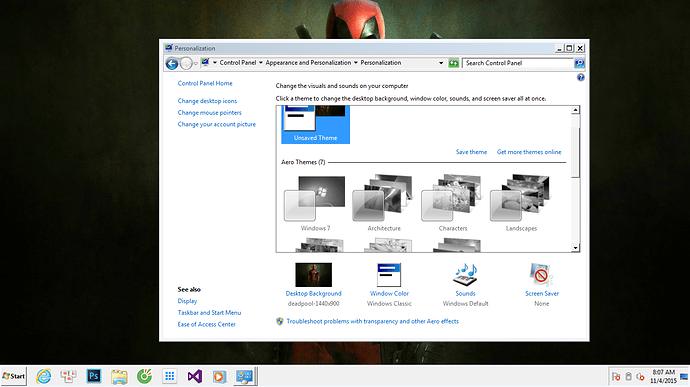Click Show desktop icon at taskbar end
The height and width of the screenshot is (387, 690).
(x=684, y=376)
